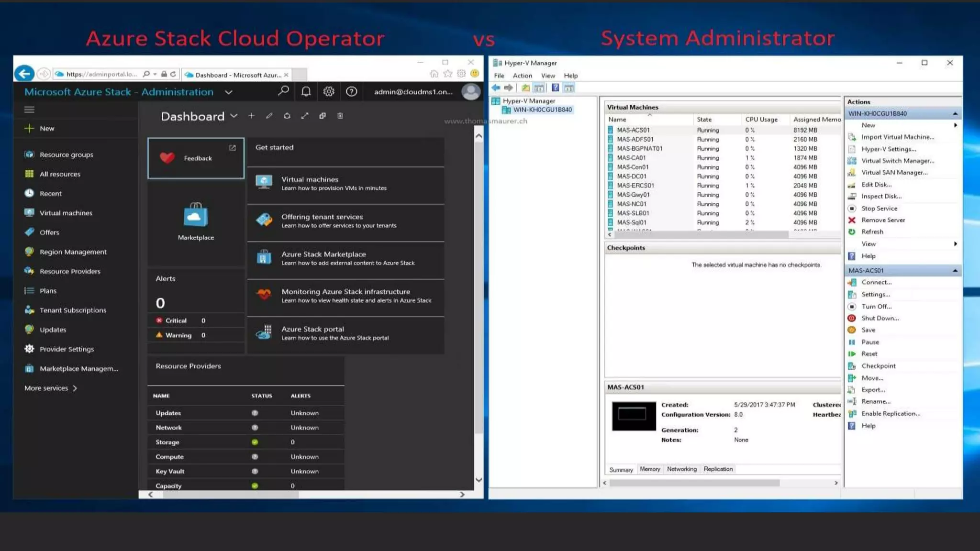Expand the Dashboard dropdown chevron
Viewport: 980px width, 551px height.
click(234, 116)
